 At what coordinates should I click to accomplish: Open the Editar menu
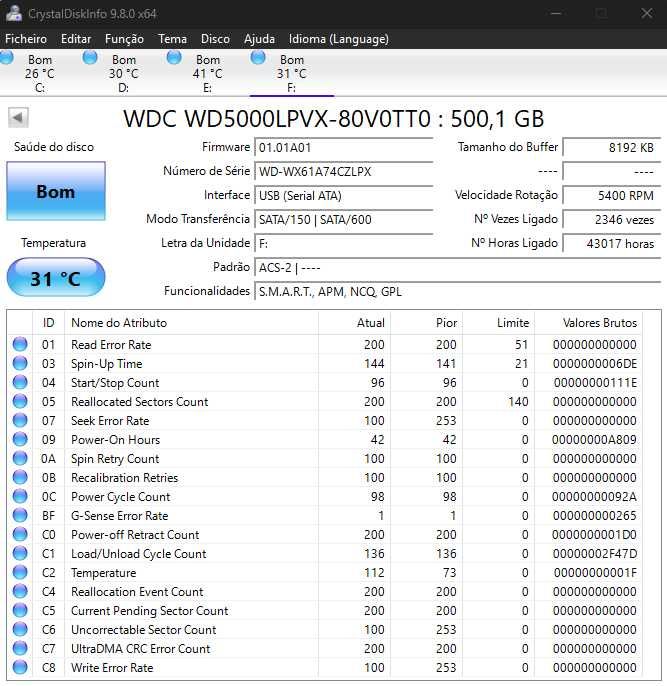(76, 39)
